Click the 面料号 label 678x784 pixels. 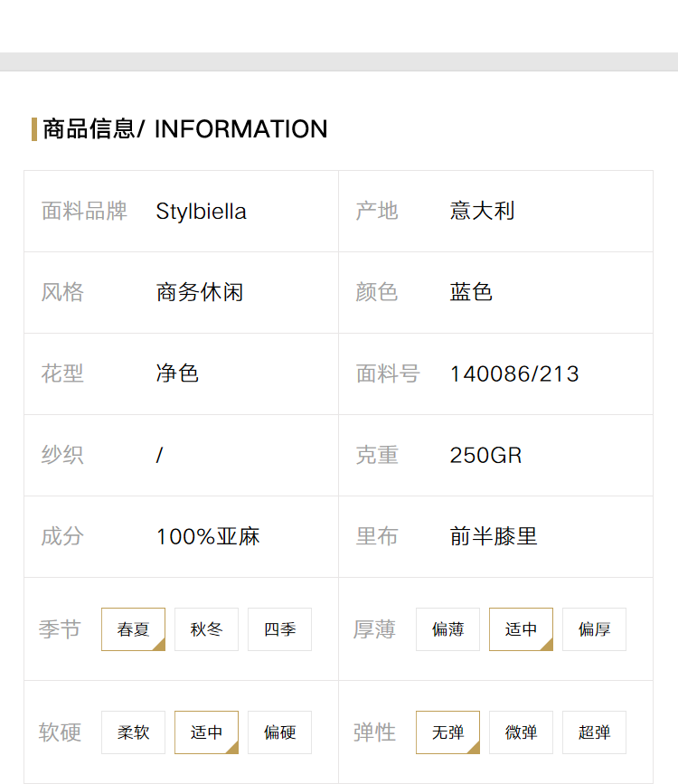point(388,373)
